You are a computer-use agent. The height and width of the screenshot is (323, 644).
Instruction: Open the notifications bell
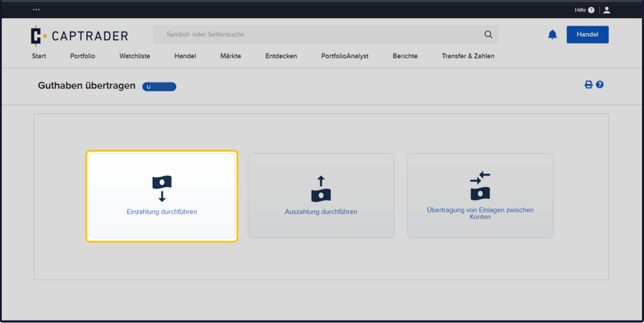552,35
